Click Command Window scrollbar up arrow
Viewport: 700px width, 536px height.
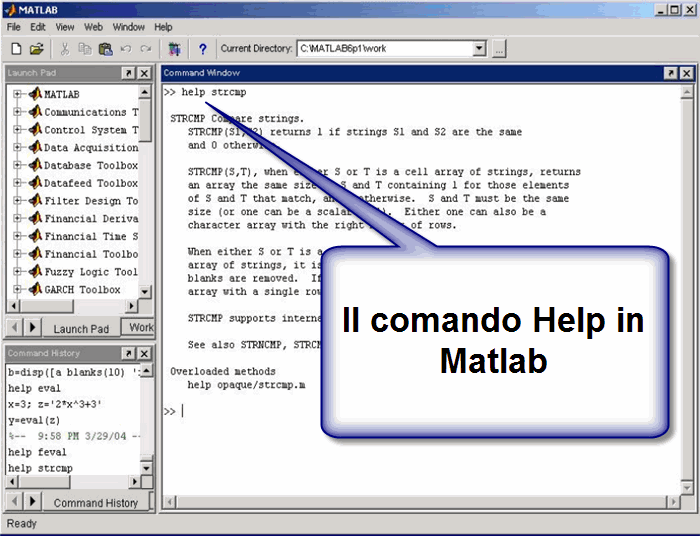pyautogui.click(x=687, y=92)
